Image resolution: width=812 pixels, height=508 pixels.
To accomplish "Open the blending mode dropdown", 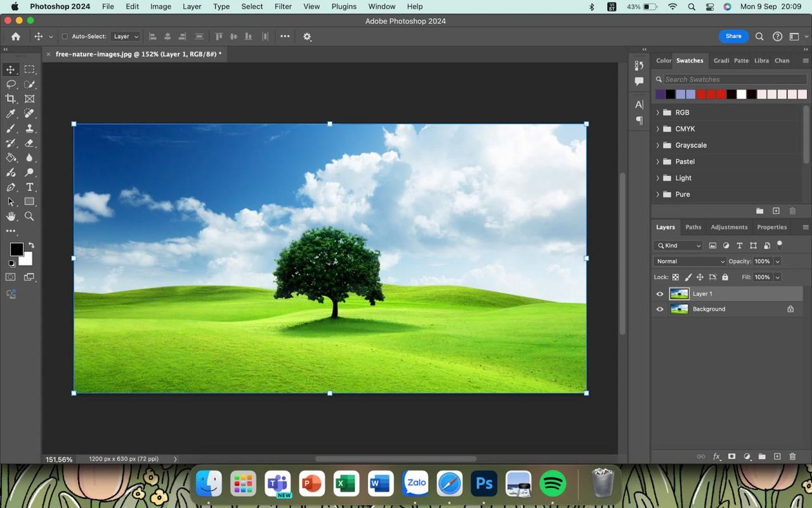I will (690, 261).
